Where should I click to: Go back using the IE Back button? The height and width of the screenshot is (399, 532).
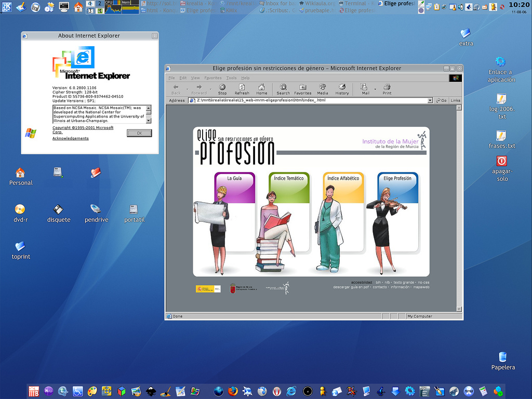[x=176, y=89]
